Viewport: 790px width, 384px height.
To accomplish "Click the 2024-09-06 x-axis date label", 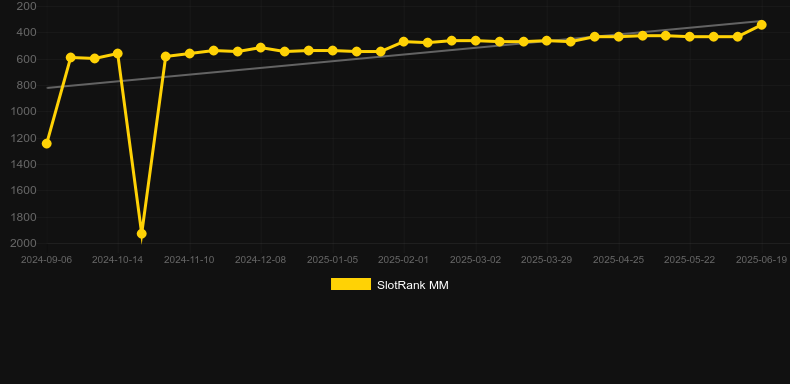I will pyautogui.click(x=46, y=260).
